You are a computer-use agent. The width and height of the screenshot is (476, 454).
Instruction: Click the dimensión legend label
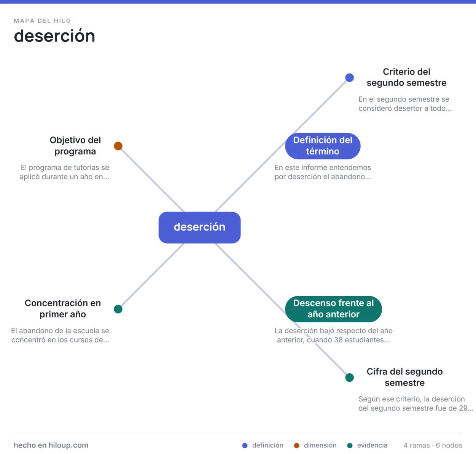(320, 445)
